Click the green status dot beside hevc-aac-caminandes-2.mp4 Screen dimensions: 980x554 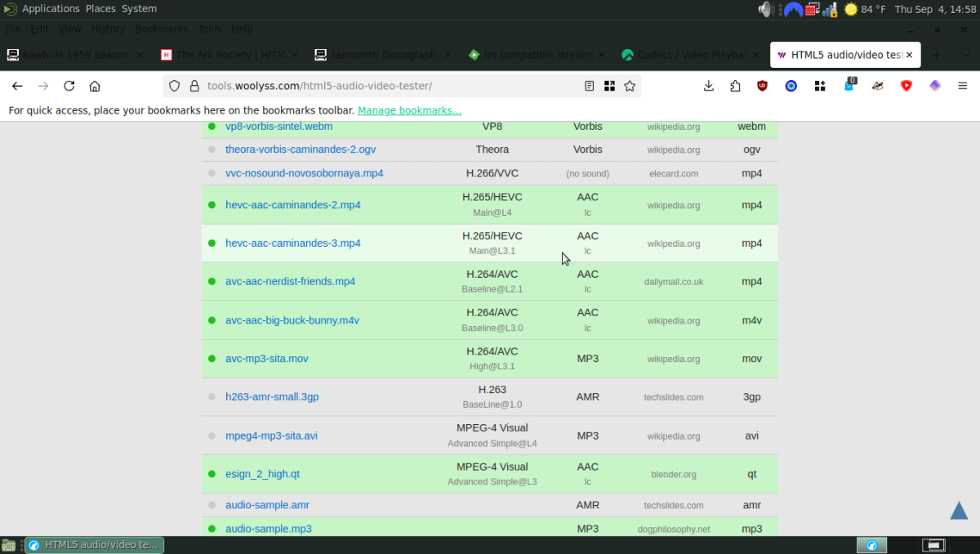212,204
